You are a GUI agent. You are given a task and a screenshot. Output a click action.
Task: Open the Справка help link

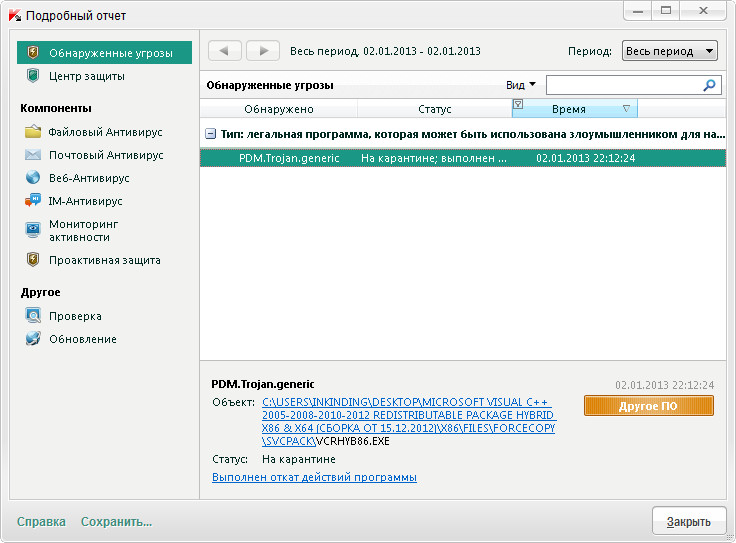coord(41,521)
